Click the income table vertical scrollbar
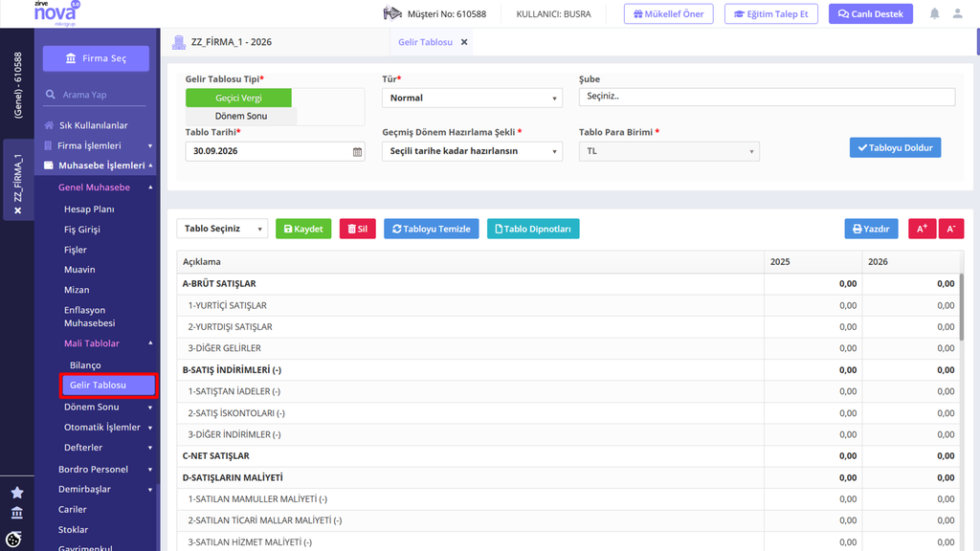 (x=961, y=307)
